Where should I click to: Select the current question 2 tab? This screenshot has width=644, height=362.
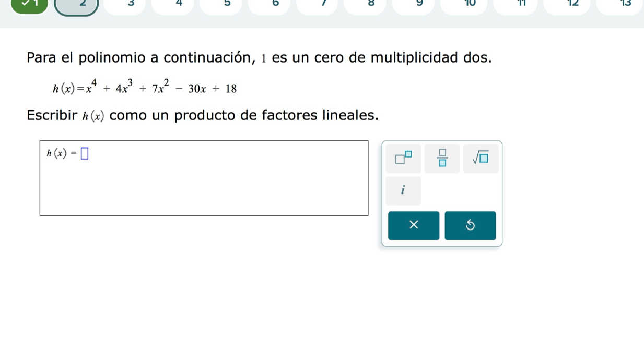(77, 5)
